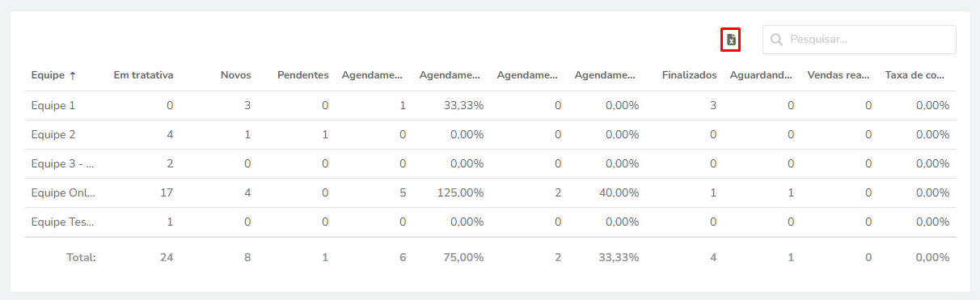Sort by Vendas realizadas column header
980x300 pixels.
839,75
